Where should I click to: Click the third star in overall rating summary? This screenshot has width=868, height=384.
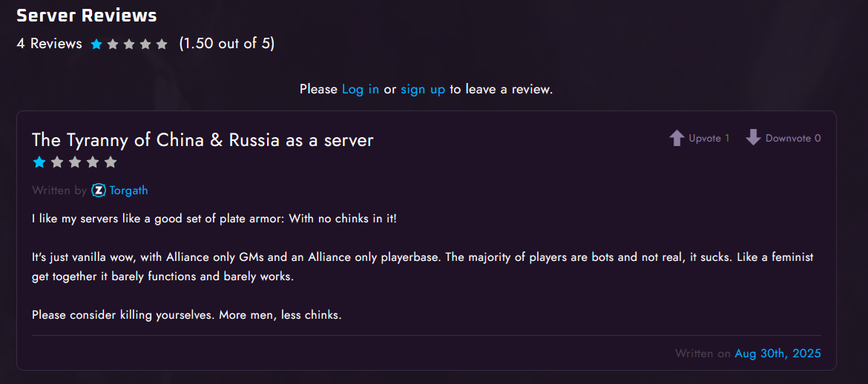[x=129, y=44]
